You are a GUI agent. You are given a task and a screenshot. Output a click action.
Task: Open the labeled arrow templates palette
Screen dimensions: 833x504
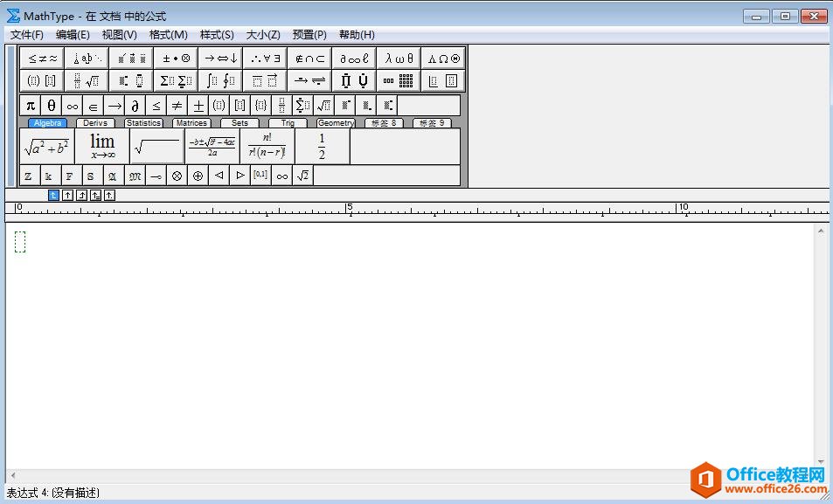(x=309, y=80)
